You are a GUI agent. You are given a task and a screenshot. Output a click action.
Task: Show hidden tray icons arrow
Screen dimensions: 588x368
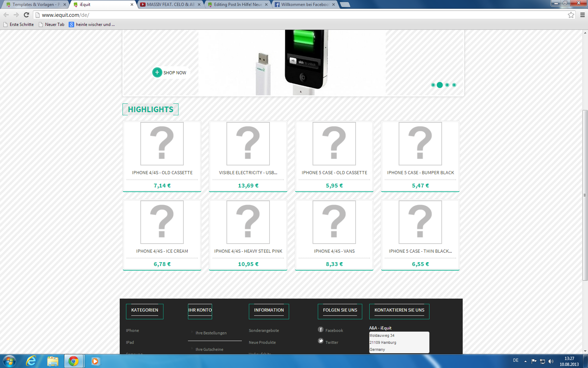click(x=525, y=361)
